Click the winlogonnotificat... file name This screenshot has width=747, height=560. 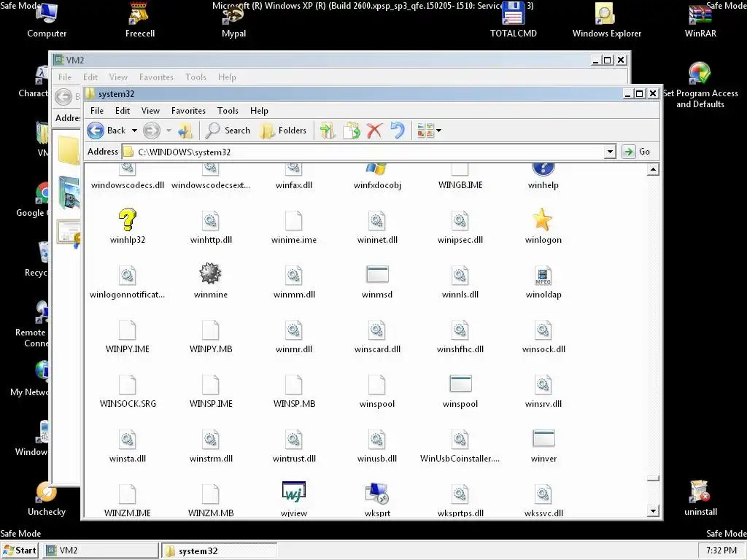coord(127,295)
